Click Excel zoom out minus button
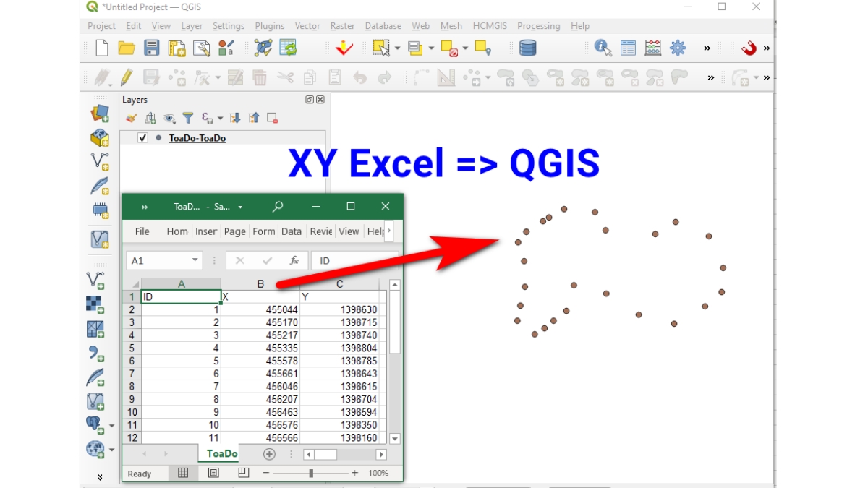This screenshot has width=868, height=488. pyautogui.click(x=266, y=473)
